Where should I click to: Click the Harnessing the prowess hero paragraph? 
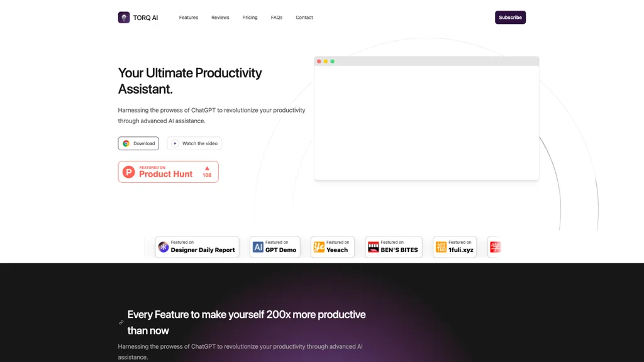pos(211,116)
